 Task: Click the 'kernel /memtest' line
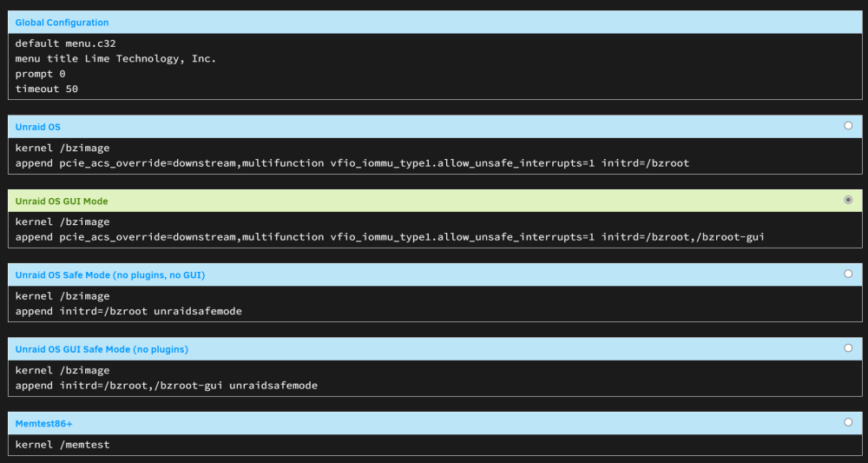(x=62, y=445)
